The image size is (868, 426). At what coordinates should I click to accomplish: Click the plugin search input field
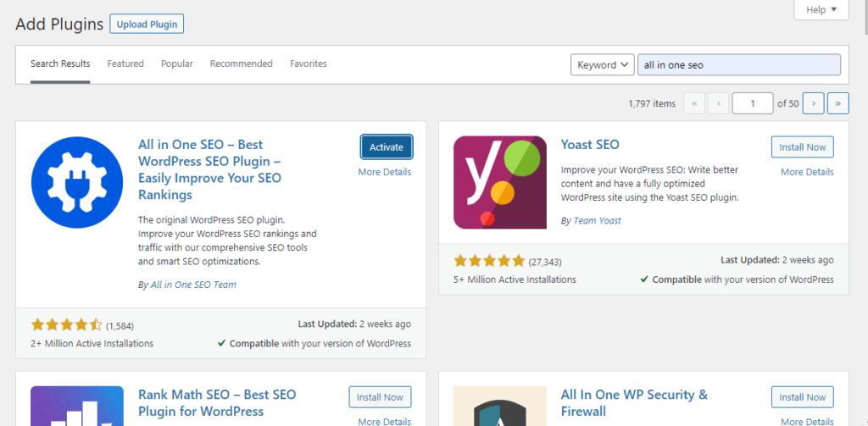[x=738, y=65]
